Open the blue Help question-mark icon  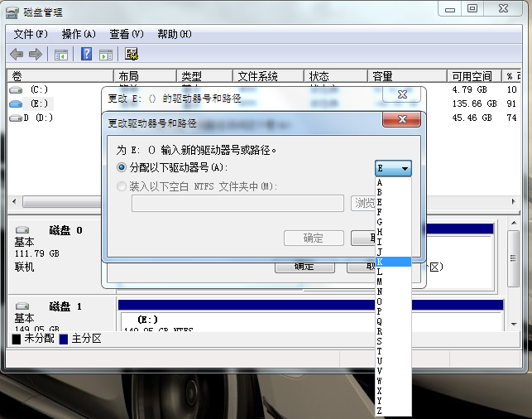pyautogui.click(x=87, y=54)
